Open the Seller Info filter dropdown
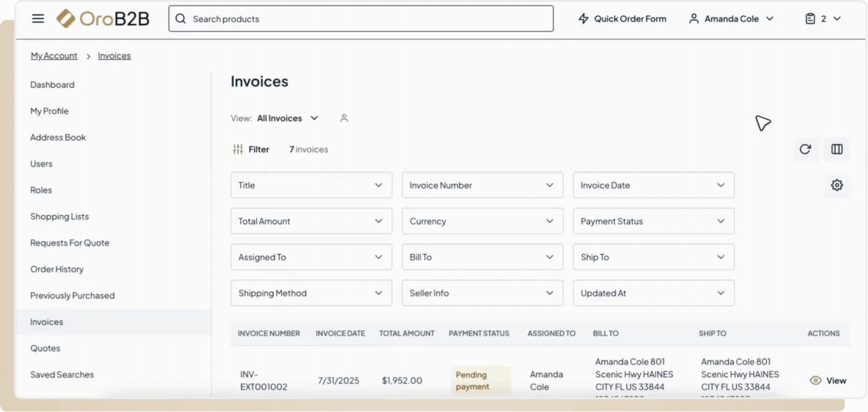This screenshot has height=412, width=868. point(482,293)
